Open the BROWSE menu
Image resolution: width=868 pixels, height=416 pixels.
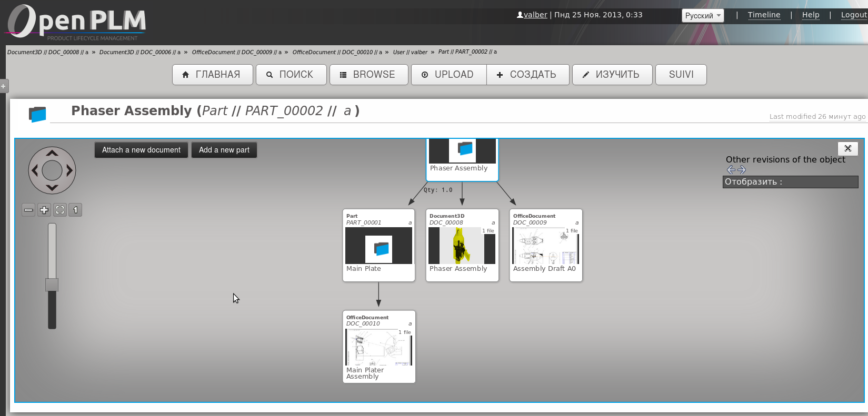369,75
